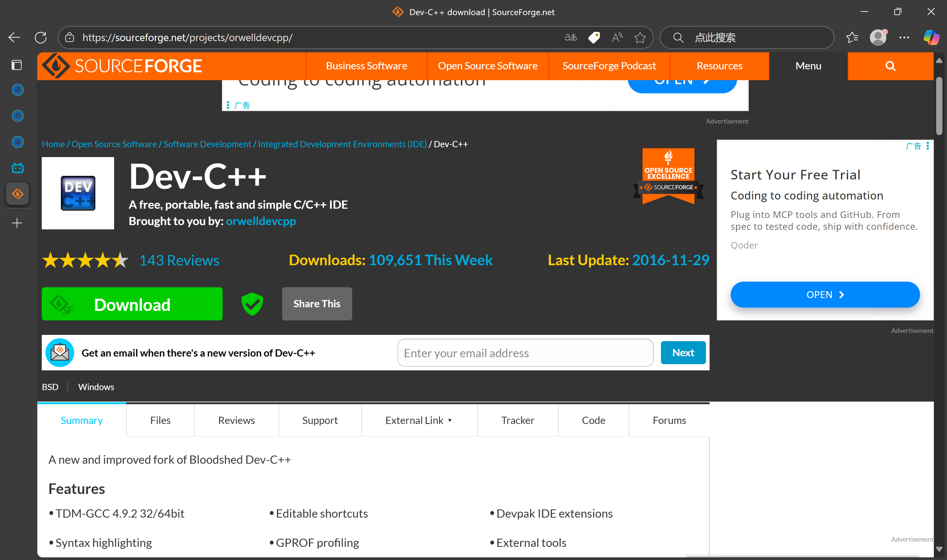Click the page's vertical scrollbar thumb
The image size is (947, 560).
939,106
